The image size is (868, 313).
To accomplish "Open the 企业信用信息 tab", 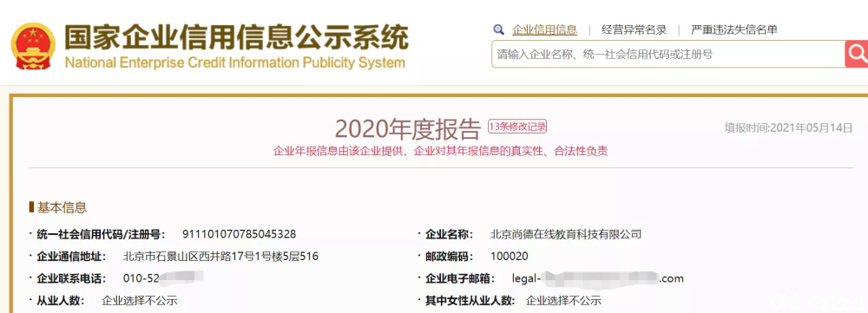I will pyautogui.click(x=544, y=29).
